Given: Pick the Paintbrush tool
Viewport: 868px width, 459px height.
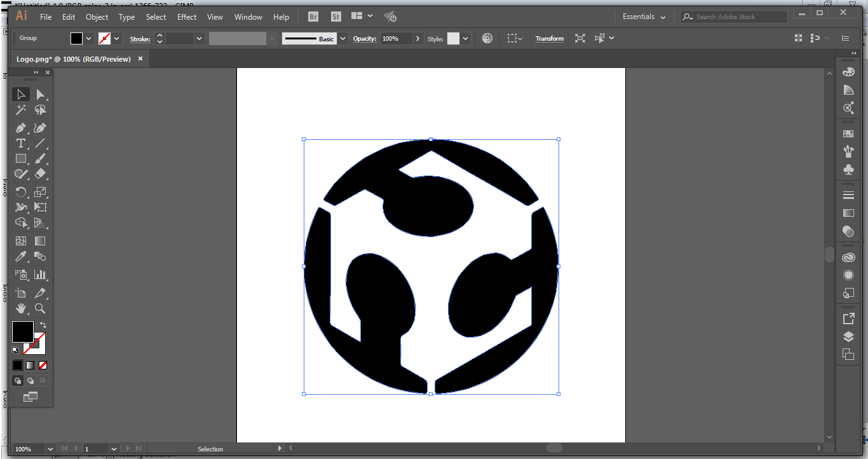Looking at the screenshot, I should [x=40, y=158].
